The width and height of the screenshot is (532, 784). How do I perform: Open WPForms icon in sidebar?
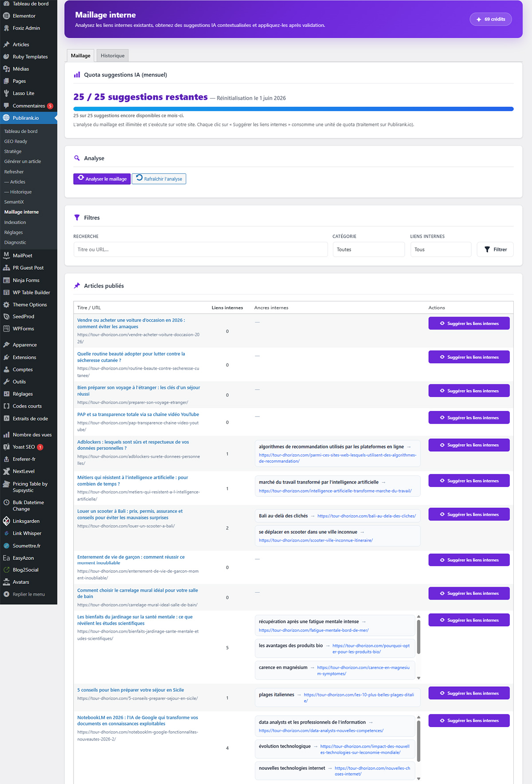[x=6, y=329]
